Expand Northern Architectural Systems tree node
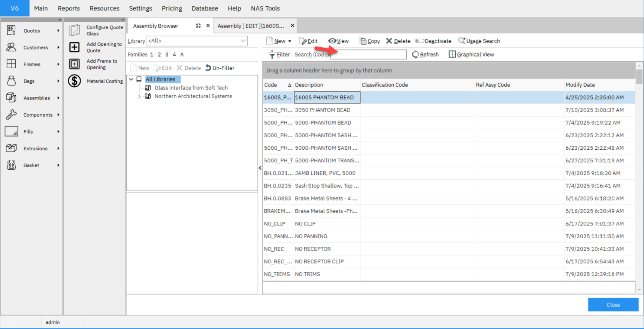The image size is (644, 329). [x=139, y=96]
